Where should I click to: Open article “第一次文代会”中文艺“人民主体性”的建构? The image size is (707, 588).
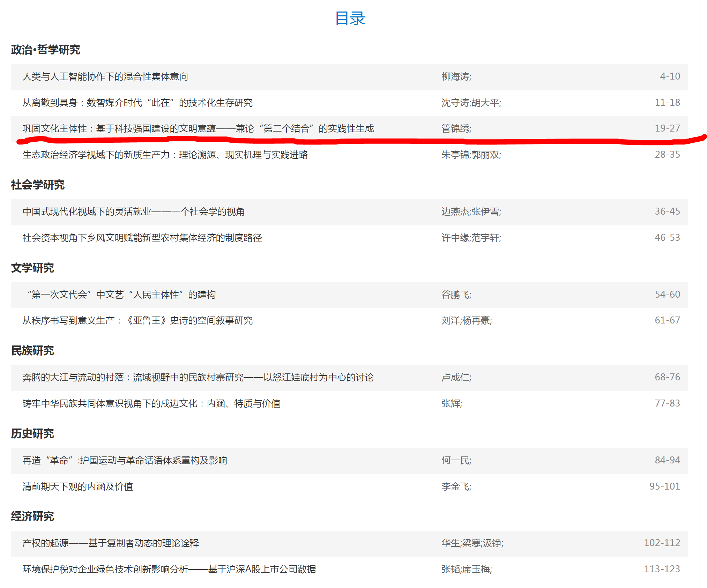point(121,295)
